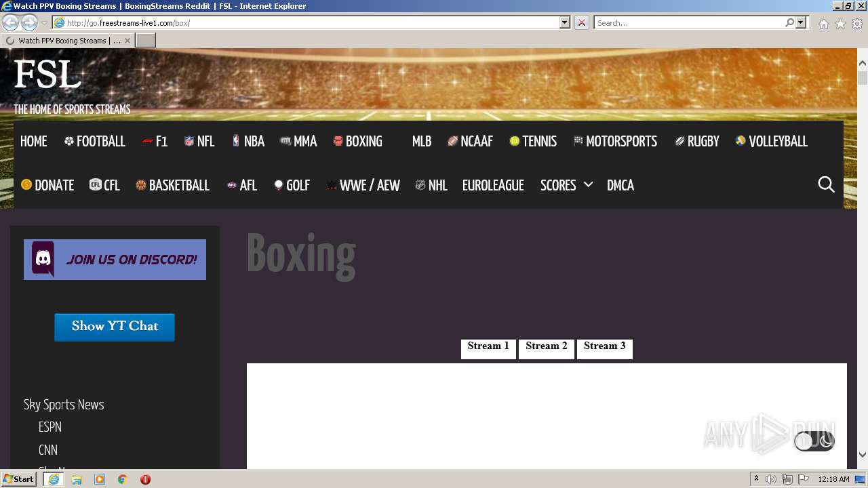This screenshot has height=488, width=868.
Task: Click the red Opera-style taskbar icon
Action: click(x=145, y=479)
